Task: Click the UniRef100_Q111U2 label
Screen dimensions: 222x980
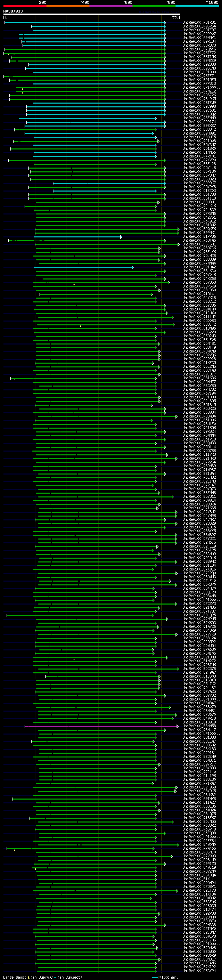Action: pos(199,317)
